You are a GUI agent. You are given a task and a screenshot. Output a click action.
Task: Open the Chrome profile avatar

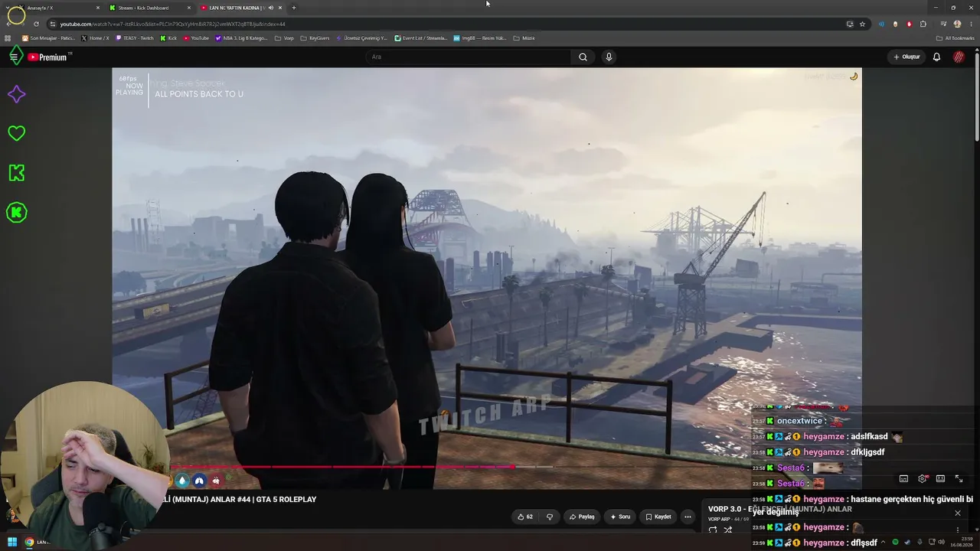[x=957, y=24]
